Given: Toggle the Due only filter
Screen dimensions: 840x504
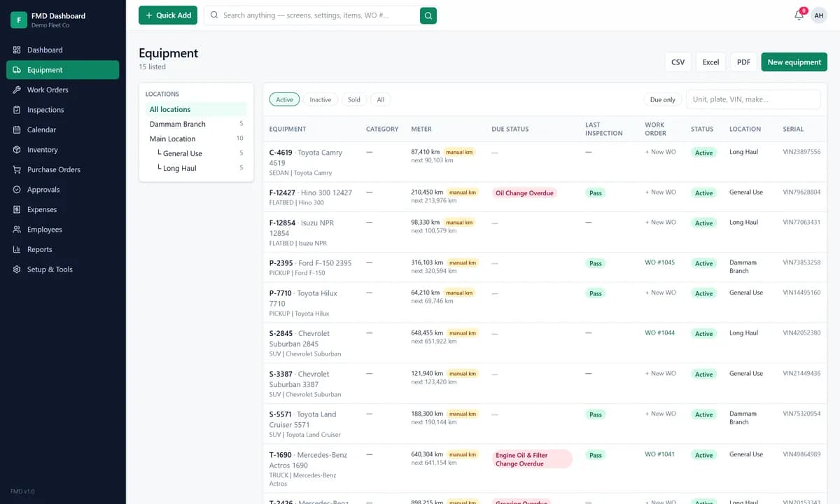Looking at the screenshot, I should coord(663,99).
